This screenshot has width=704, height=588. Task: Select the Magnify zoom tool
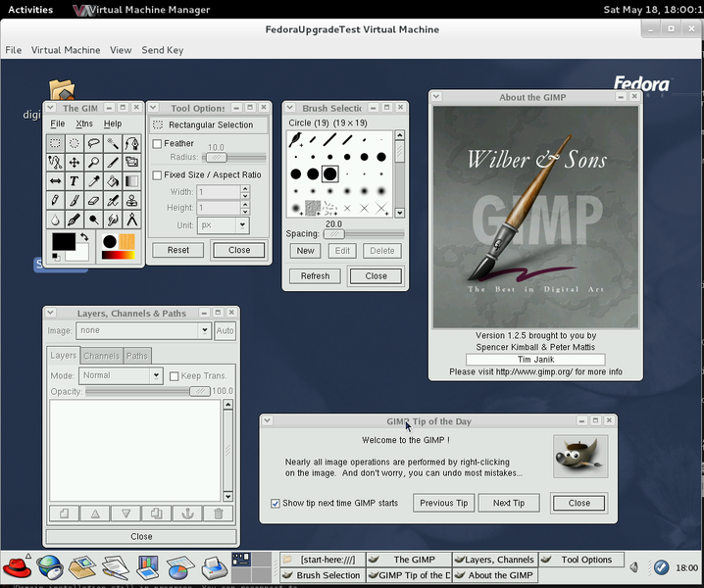tap(93, 163)
